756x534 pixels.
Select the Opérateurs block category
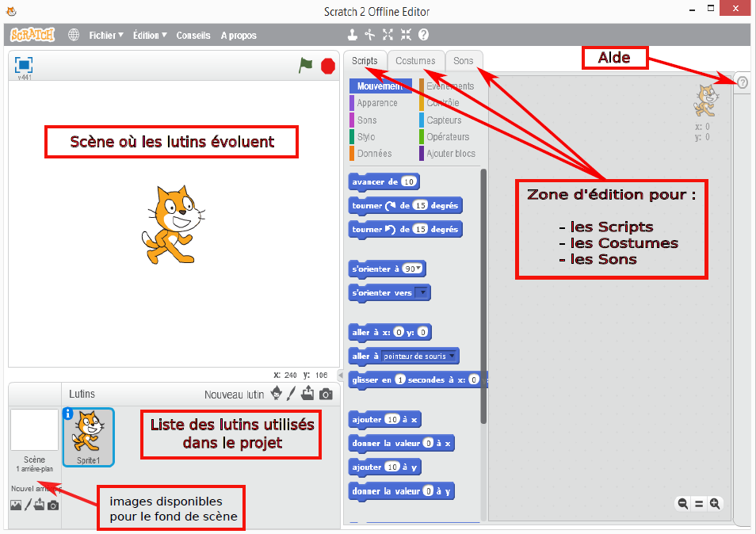[448, 137]
